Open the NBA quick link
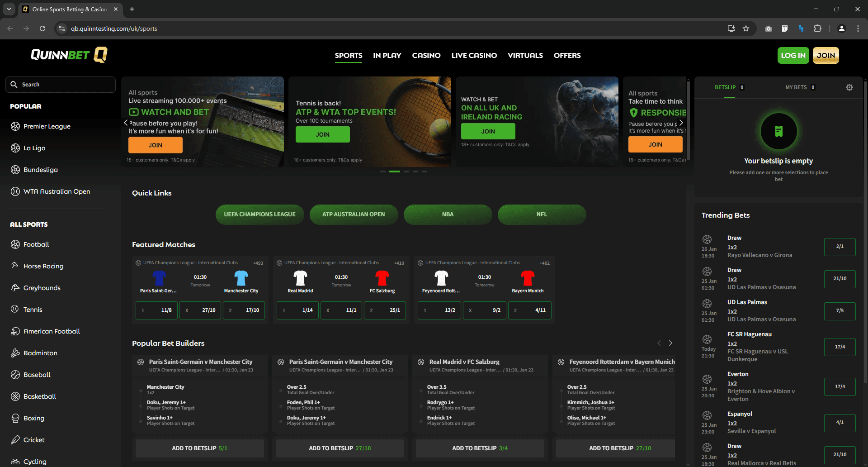This screenshot has height=467, width=868. coord(448,214)
